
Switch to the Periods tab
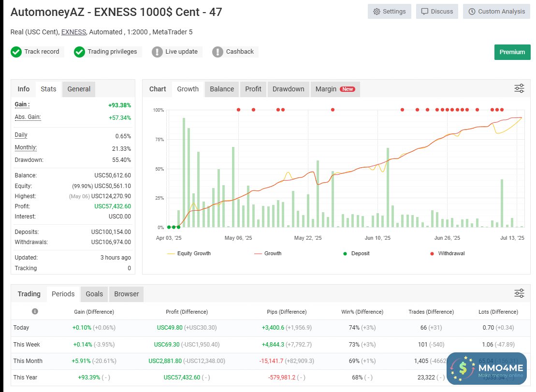pyautogui.click(x=63, y=294)
